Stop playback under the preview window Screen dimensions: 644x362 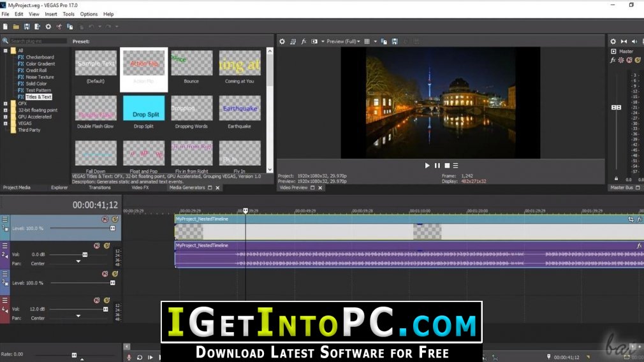[x=447, y=166]
